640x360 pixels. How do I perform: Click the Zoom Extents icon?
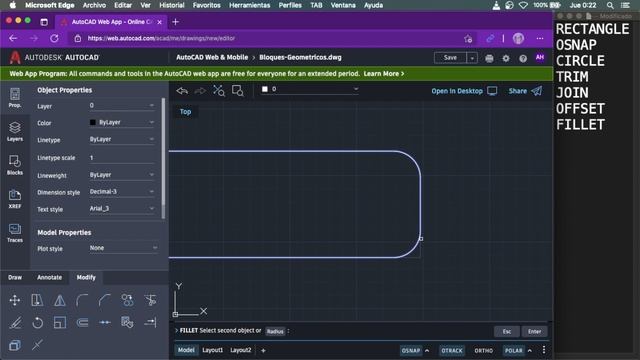[x=219, y=91]
